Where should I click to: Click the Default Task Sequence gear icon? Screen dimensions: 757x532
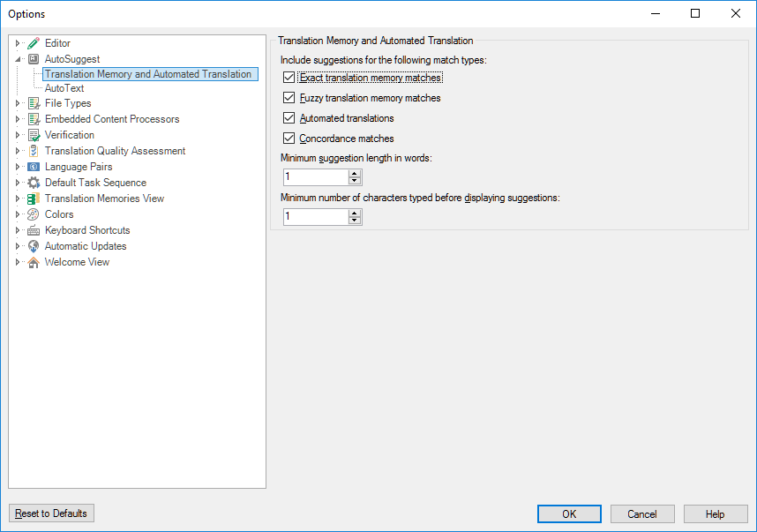(34, 183)
